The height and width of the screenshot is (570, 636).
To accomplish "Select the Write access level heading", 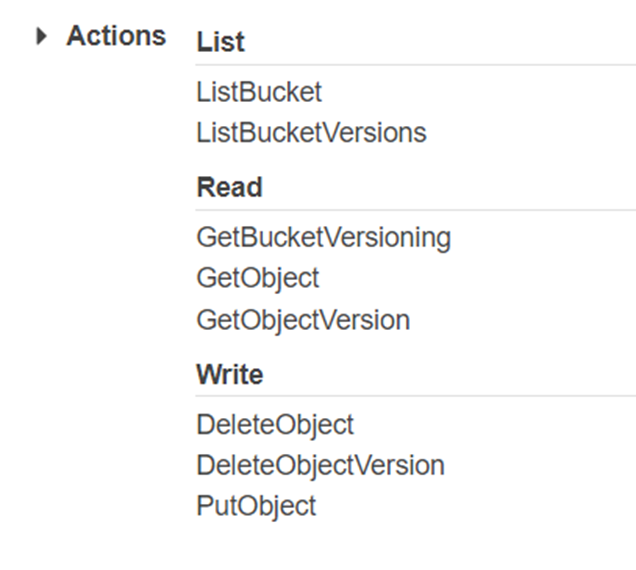I will 230,375.
